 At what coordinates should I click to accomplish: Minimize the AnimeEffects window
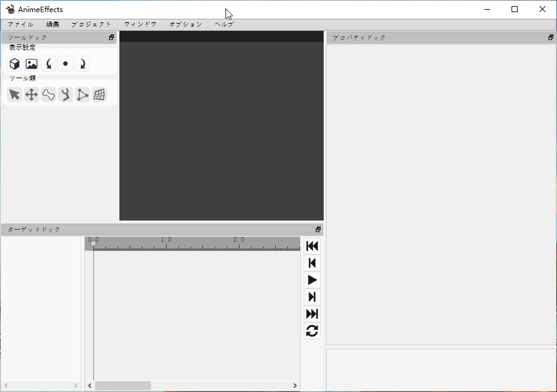click(487, 9)
